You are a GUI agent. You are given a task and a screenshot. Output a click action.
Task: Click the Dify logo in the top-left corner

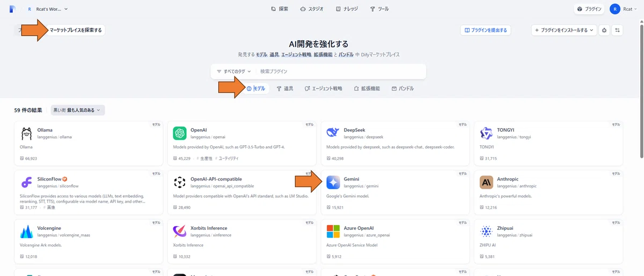coord(12,9)
